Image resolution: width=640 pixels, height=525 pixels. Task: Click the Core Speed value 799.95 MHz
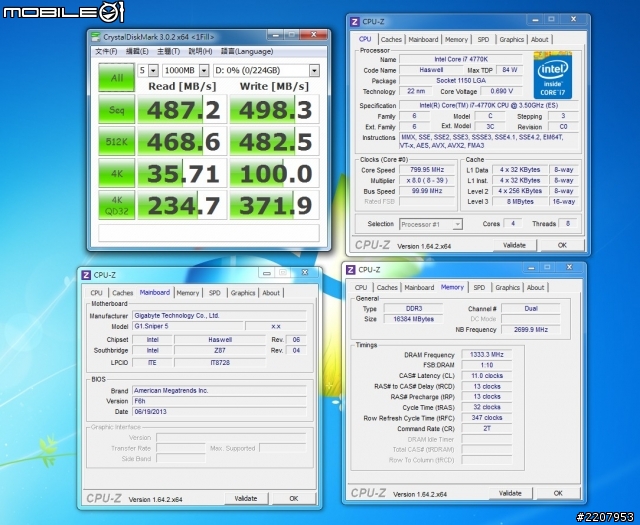[x=427, y=170]
